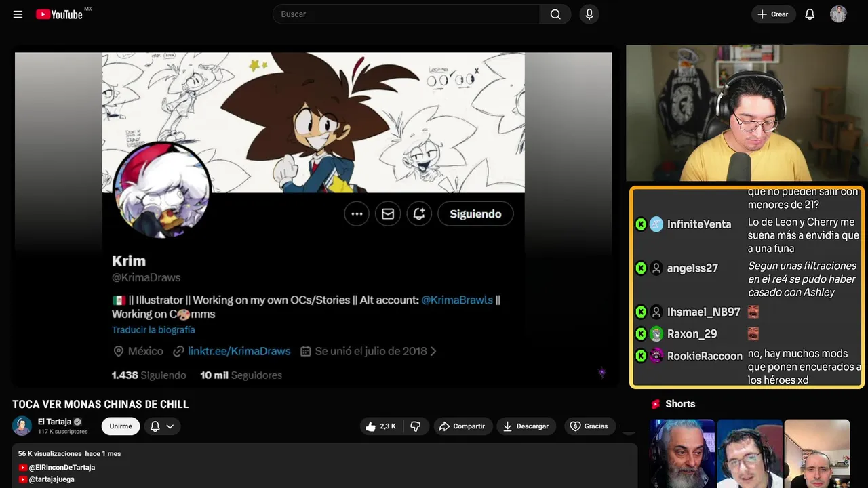Dislike the video with the thumbs-down button
This screenshot has height=488, width=868.
coord(416,426)
